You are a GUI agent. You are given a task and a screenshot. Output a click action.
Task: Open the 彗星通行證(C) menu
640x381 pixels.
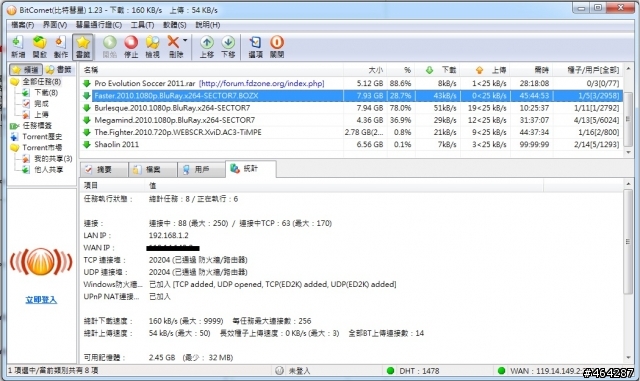coord(99,25)
